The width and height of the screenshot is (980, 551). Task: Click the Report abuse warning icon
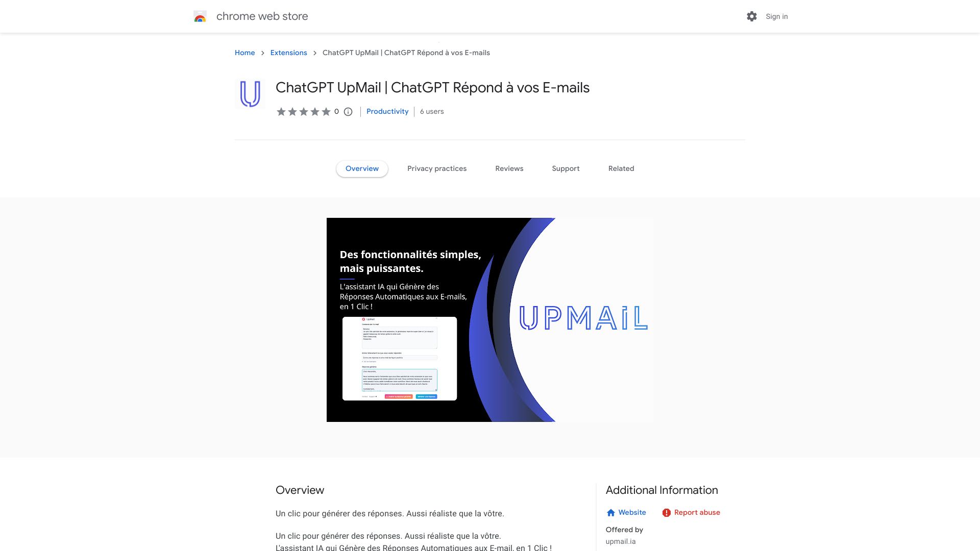coord(665,513)
